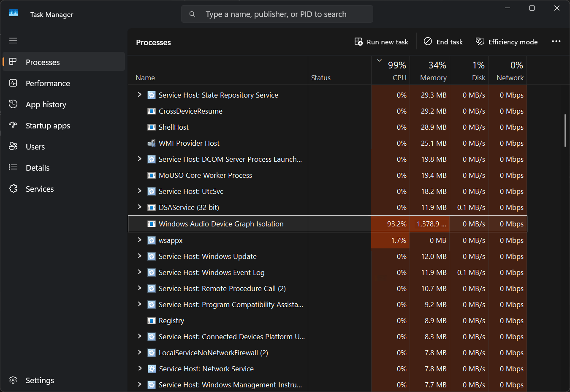
Task: Switch to the Details page
Action: (x=38, y=168)
